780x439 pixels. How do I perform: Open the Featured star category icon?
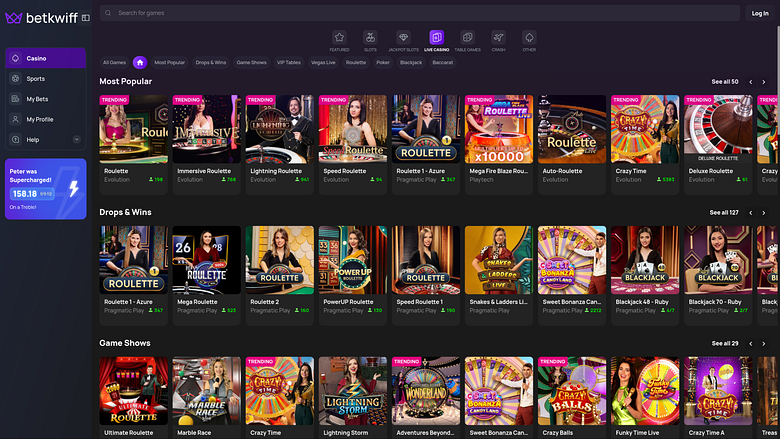pyautogui.click(x=339, y=37)
